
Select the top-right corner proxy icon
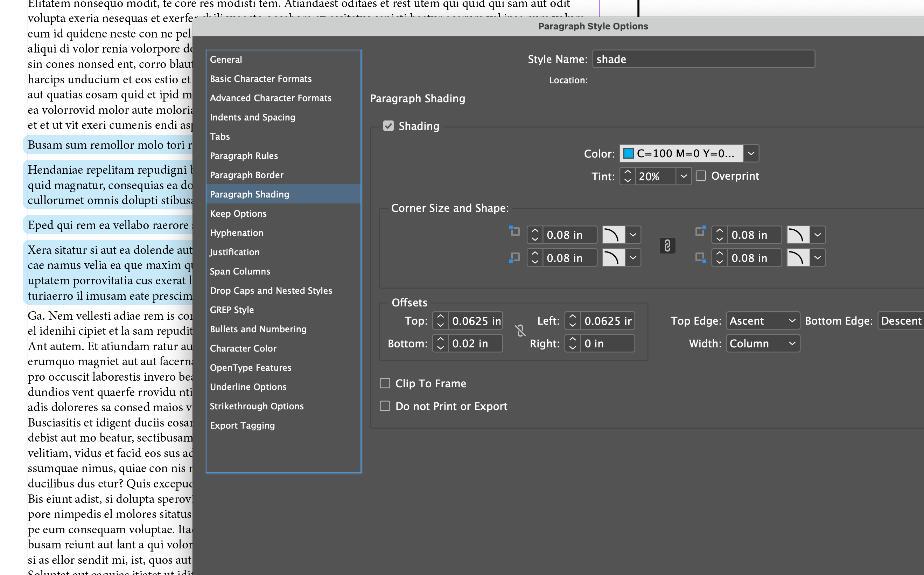point(700,231)
